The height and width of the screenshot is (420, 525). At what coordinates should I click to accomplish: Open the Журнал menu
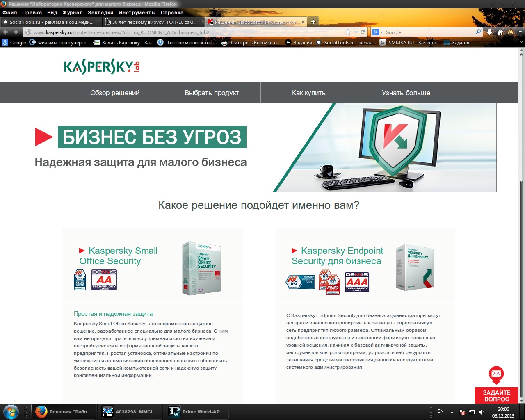(x=73, y=13)
